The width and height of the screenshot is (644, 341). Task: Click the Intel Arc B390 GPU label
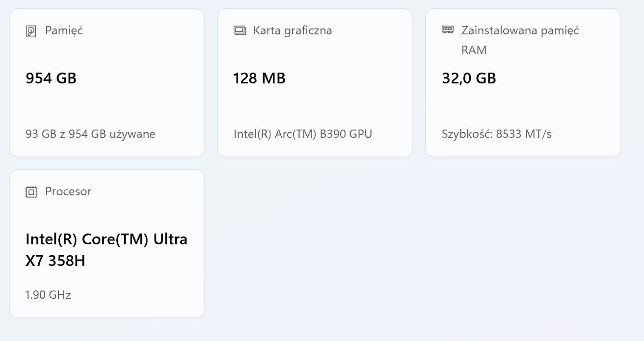303,133
